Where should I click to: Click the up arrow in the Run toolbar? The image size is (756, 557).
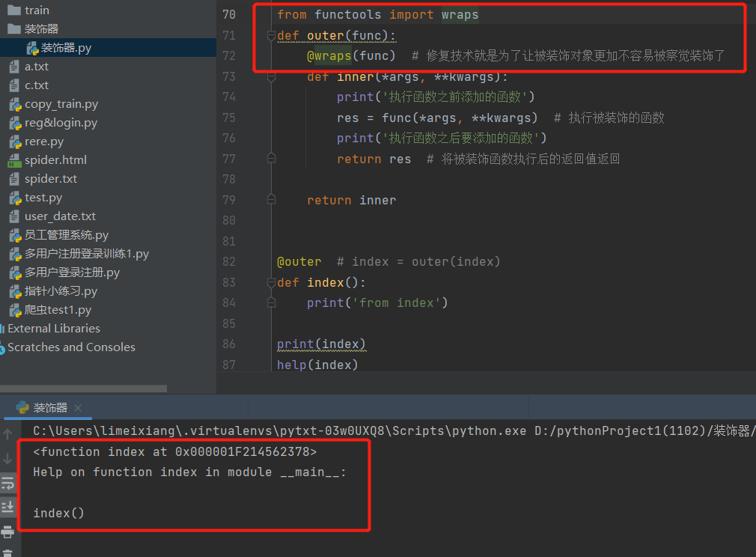(x=7, y=434)
